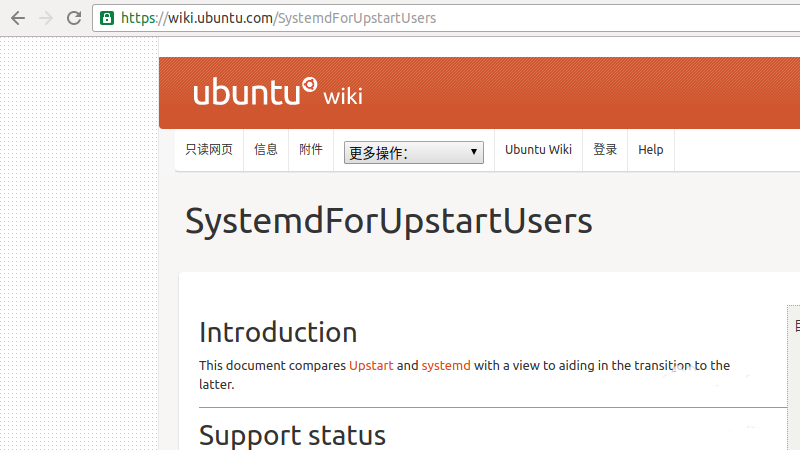Image resolution: width=800 pixels, height=450 pixels.
Task: Click the Introduction heading
Action: 278,332
